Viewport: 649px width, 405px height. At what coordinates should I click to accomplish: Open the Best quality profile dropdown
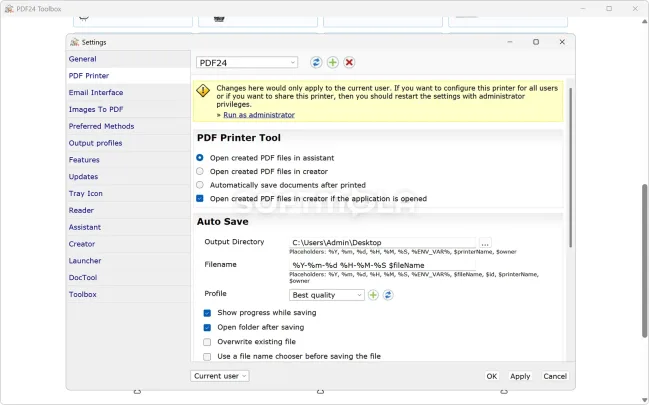[x=327, y=295]
